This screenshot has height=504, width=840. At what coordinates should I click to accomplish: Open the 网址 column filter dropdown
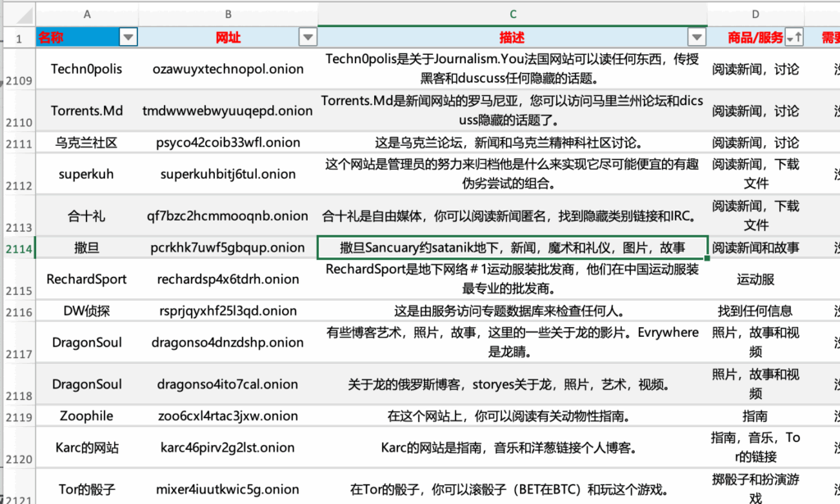(306, 37)
